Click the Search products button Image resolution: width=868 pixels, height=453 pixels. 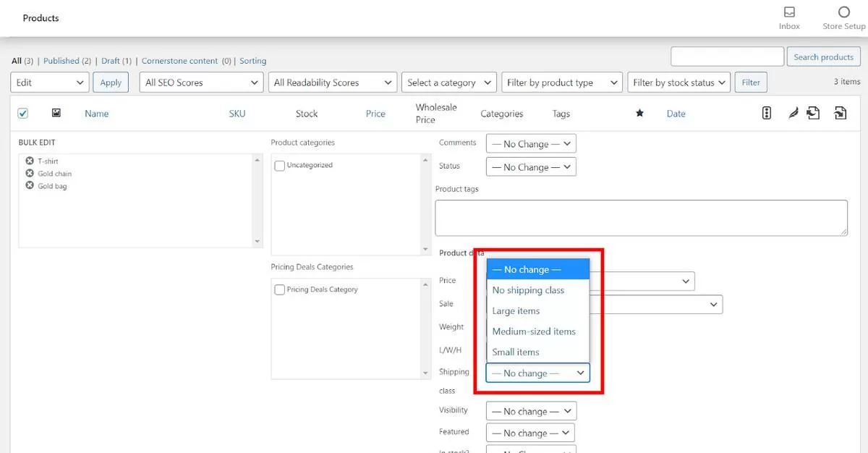(823, 57)
